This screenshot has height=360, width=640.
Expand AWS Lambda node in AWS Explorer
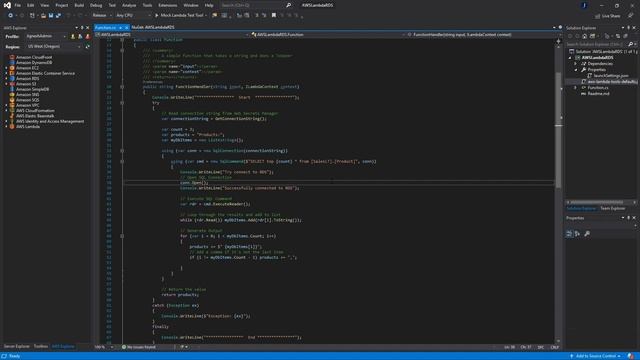tap(6, 127)
